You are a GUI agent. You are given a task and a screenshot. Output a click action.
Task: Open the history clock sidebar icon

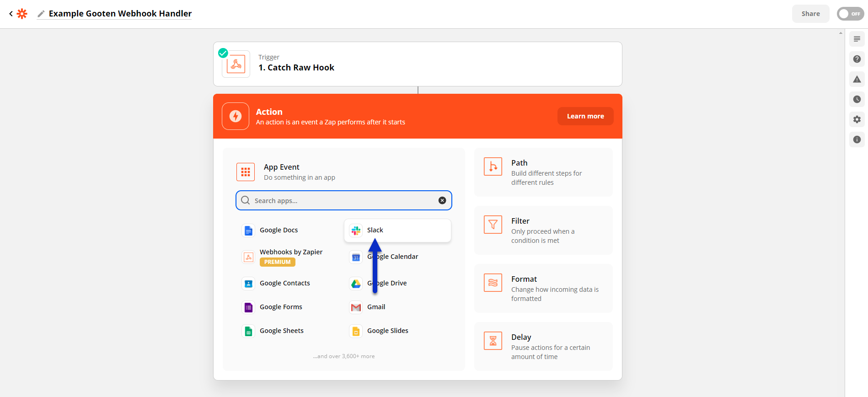click(857, 99)
